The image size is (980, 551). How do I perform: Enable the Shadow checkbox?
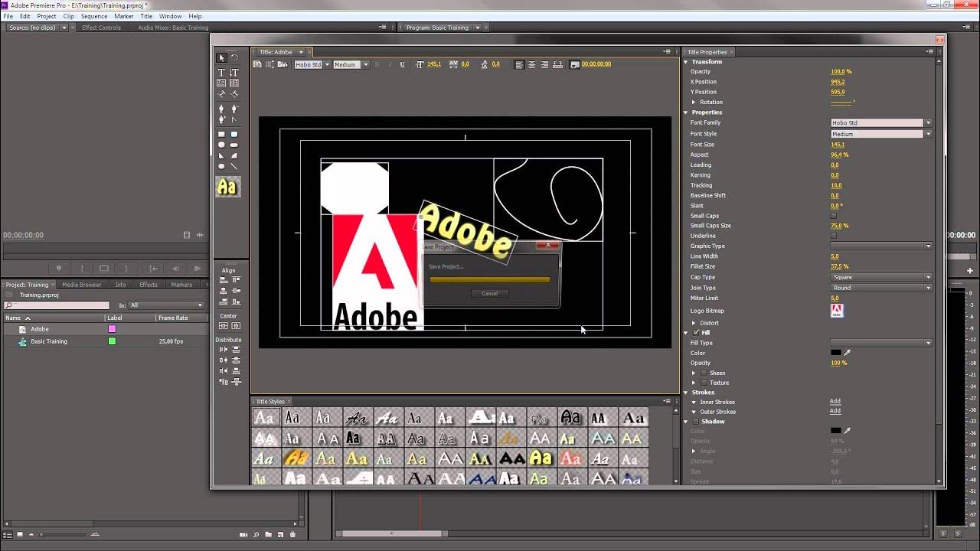point(695,422)
